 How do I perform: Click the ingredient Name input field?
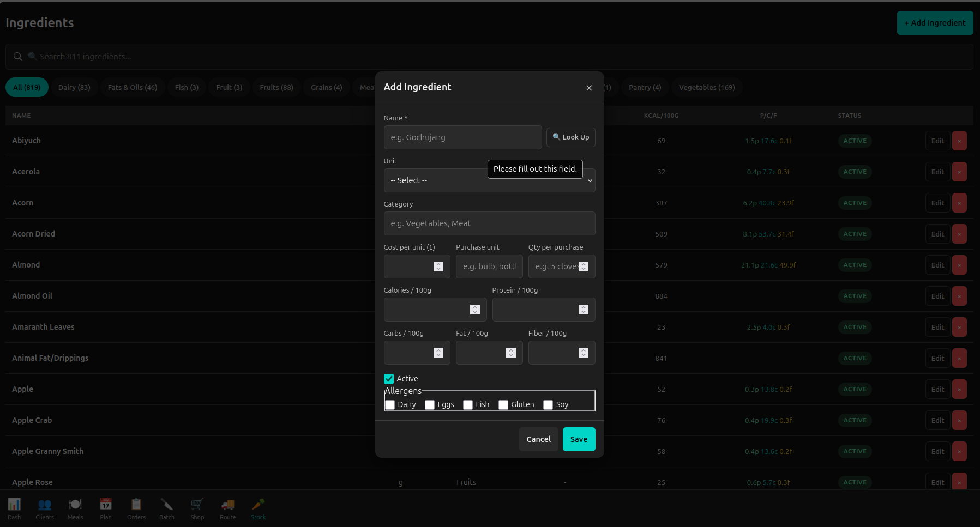point(462,137)
